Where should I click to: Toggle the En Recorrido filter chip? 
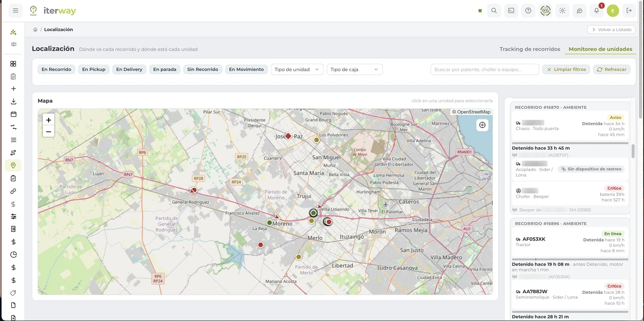click(x=56, y=69)
